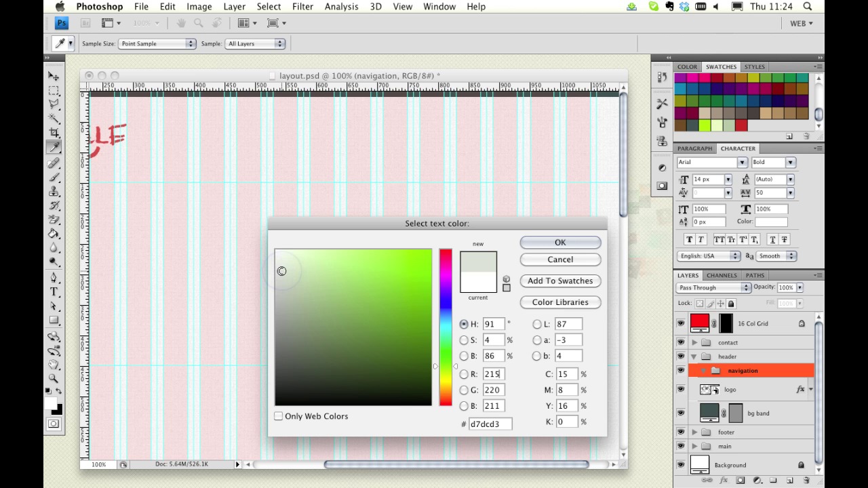Switch to the Channels tab

coord(722,275)
